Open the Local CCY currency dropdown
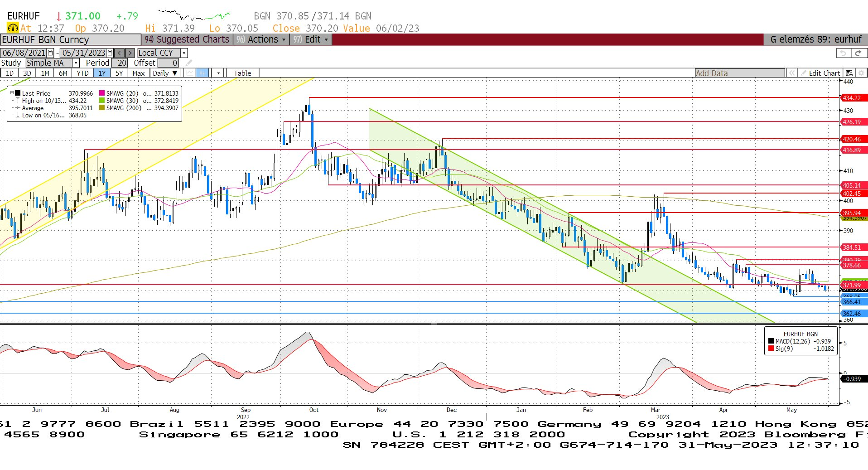This screenshot has height=470, width=868. 184,53
